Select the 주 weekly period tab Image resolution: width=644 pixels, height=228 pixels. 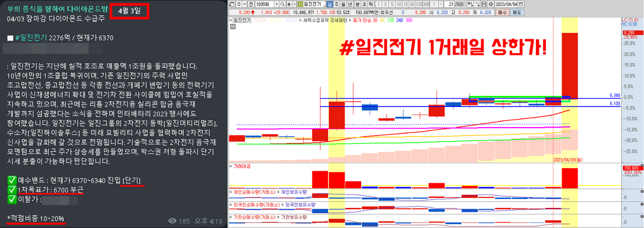pos(337,4)
